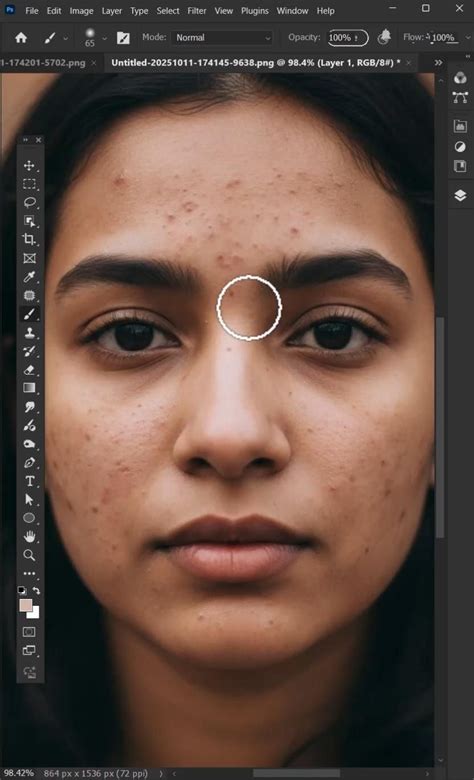Choose the Crop tool
The height and width of the screenshot is (780, 474).
pyautogui.click(x=29, y=239)
